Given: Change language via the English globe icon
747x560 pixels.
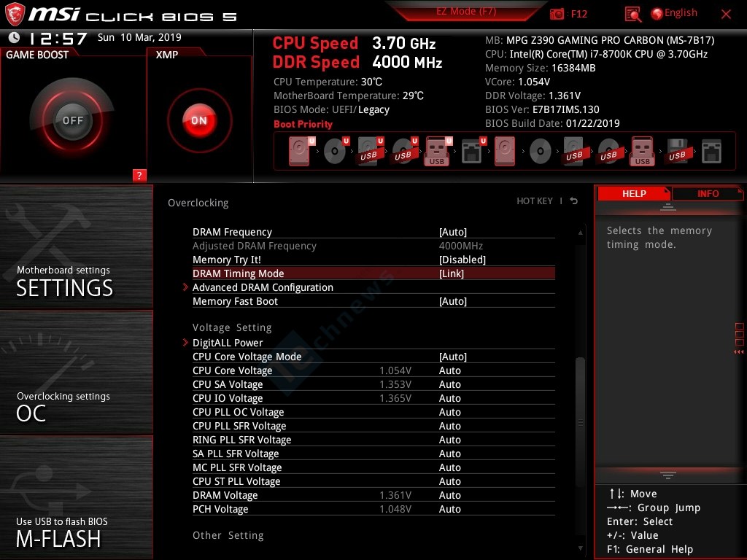Looking at the screenshot, I should (x=674, y=13).
